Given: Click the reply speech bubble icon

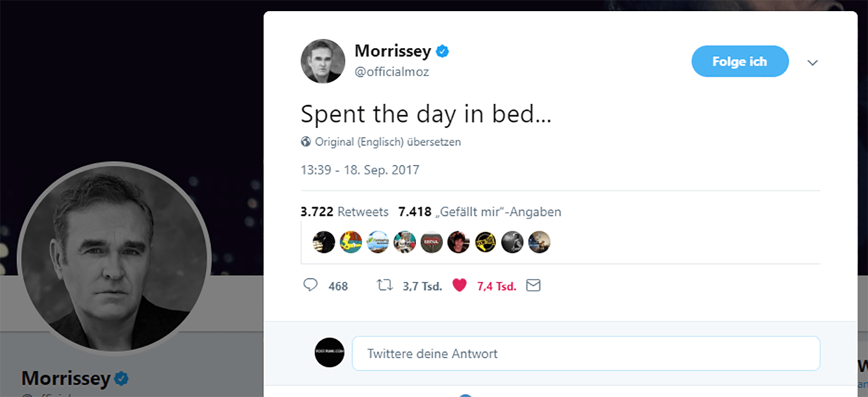Looking at the screenshot, I should click(311, 285).
